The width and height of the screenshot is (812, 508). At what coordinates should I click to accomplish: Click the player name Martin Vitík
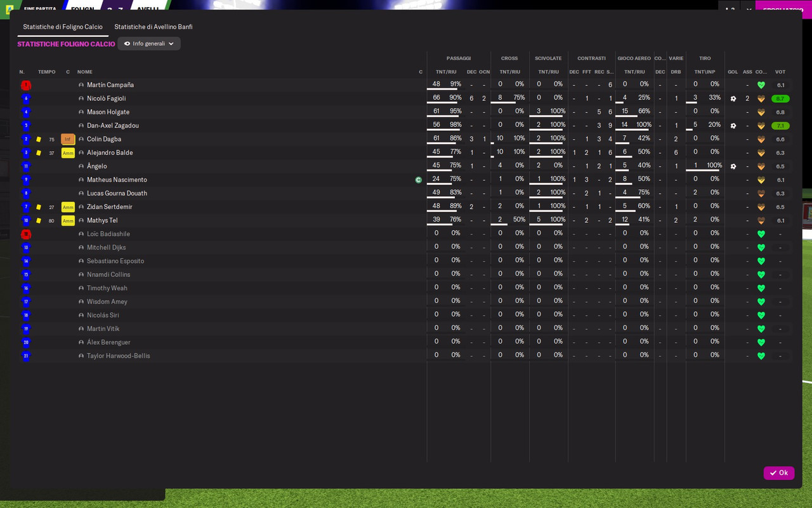pyautogui.click(x=103, y=329)
